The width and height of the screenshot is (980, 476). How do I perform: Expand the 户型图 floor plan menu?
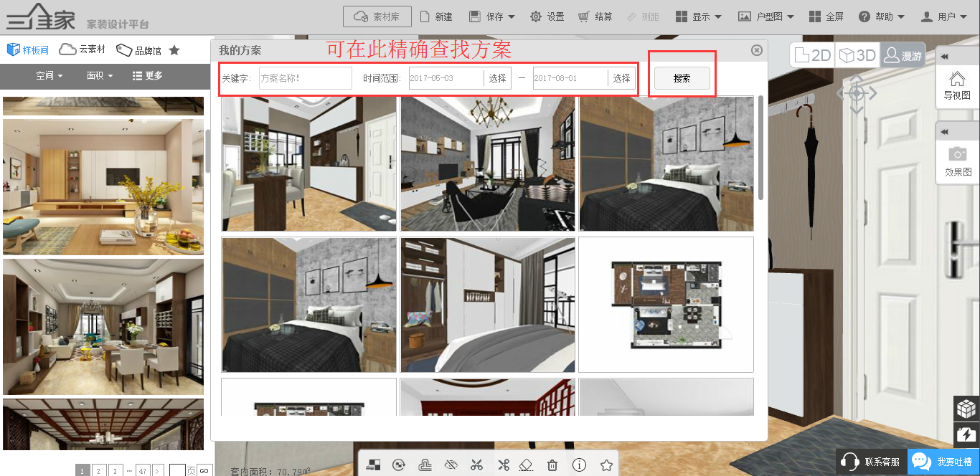(x=766, y=16)
